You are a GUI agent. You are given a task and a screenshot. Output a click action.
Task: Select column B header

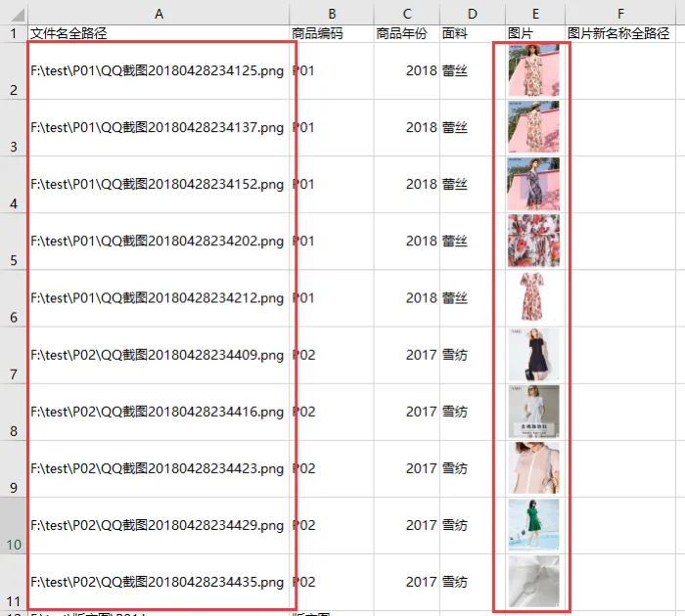tap(332, 14)
